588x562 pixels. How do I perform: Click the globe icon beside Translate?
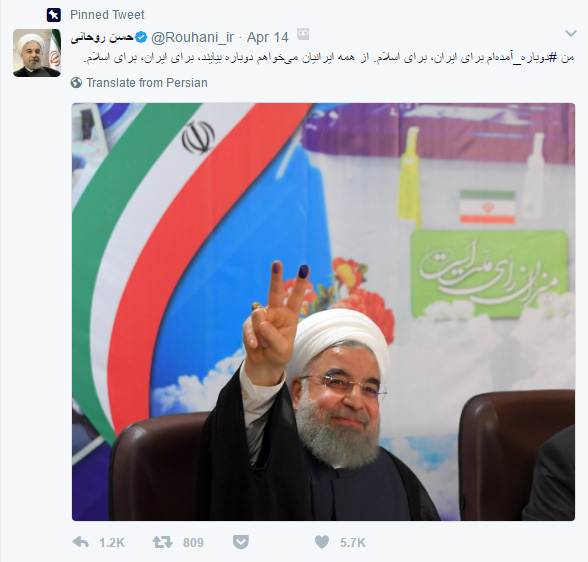(76, 82)
